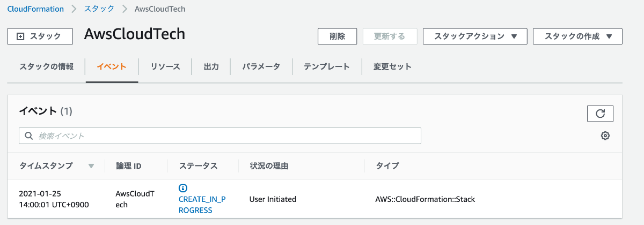Image resolution: width=644 pixels, height=225 pixels.
Task: Open the スタック side panel button
Action: (40, 36)
